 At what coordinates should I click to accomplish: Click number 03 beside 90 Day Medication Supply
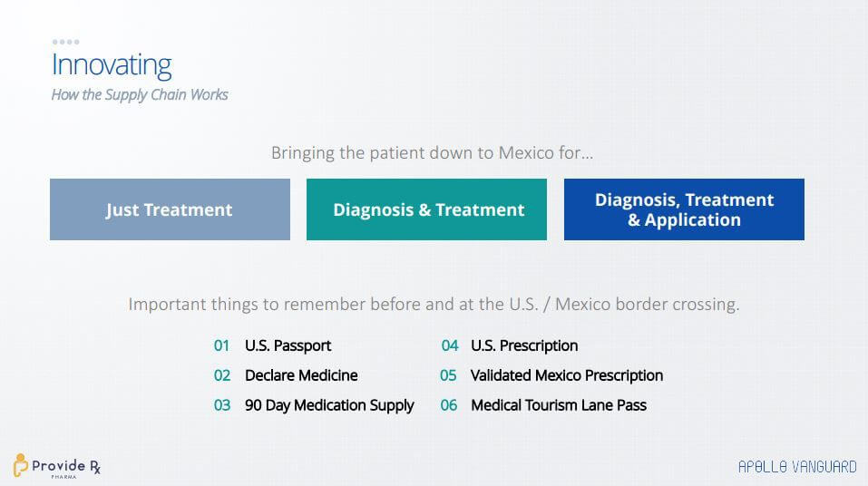(x=222, y=405)
